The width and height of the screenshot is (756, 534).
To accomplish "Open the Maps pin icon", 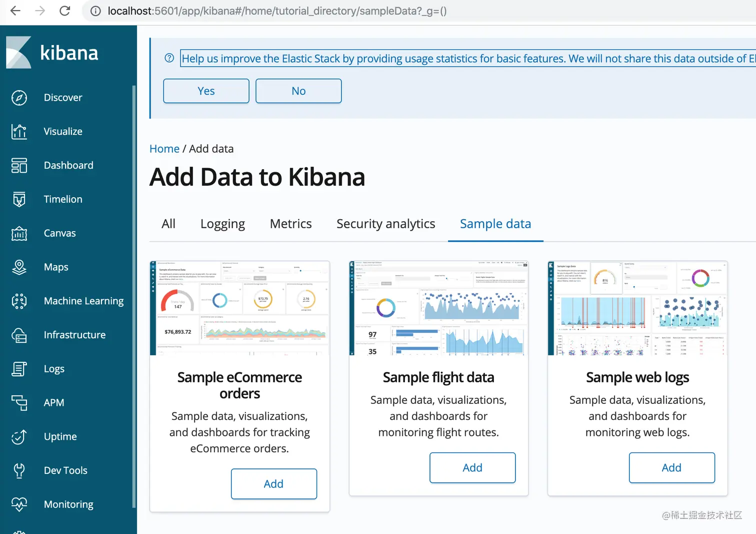I will [x=19, y=267].
